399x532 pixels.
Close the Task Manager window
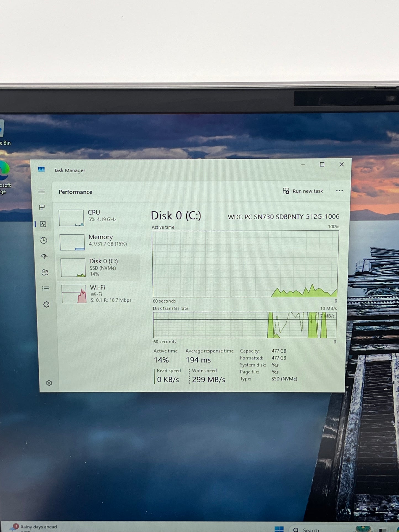[342, 164]
